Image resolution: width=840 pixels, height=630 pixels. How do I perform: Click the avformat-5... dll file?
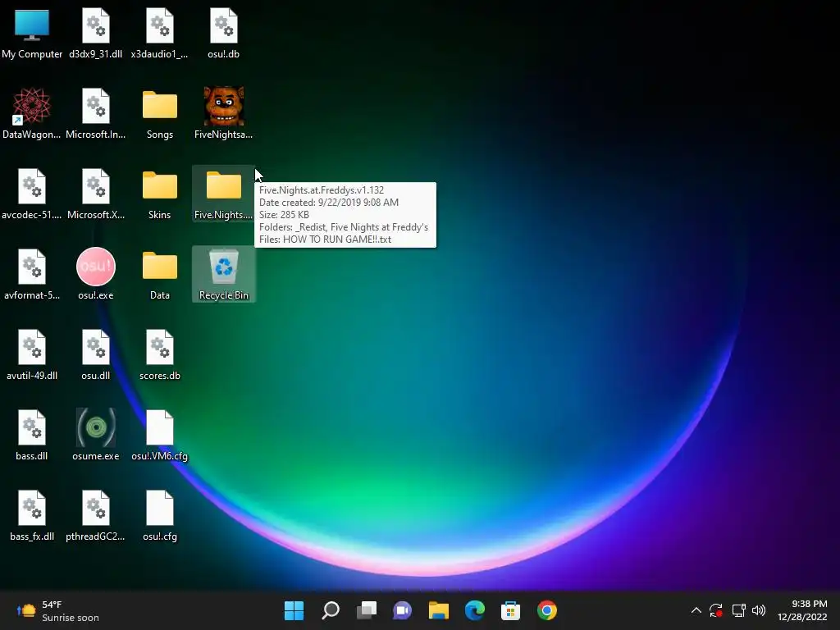tap(32, 274)
